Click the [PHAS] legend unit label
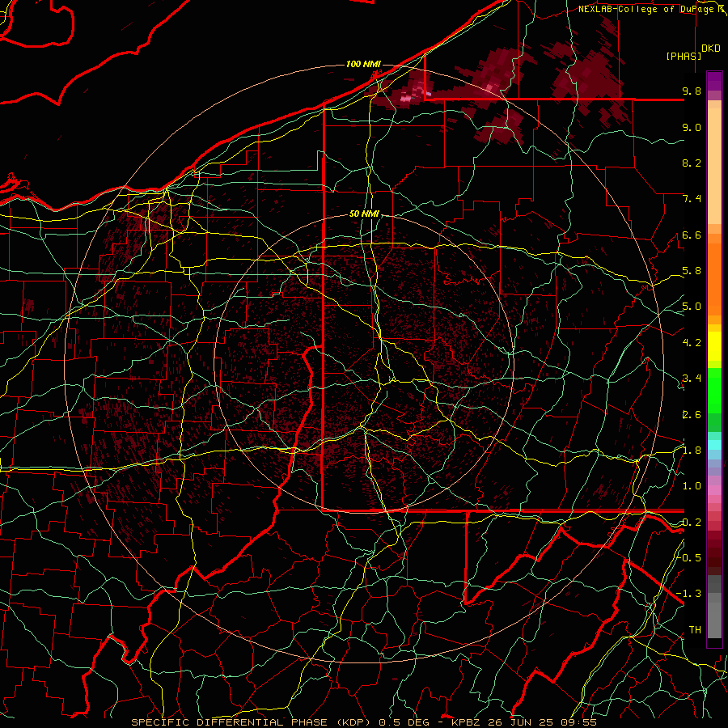This screenshot has height=728, width=728. (x=684, y=56)
